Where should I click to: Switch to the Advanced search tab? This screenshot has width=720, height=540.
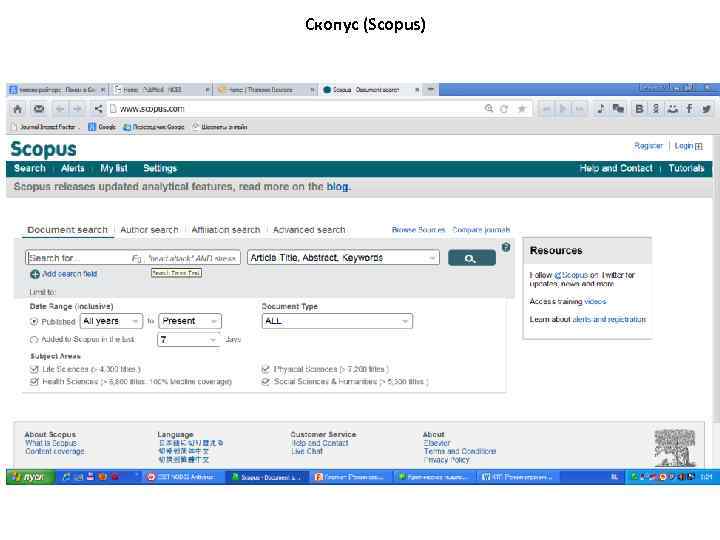[309, 230]
